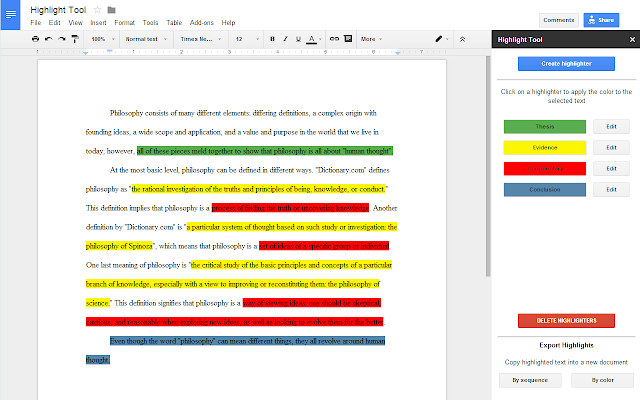Image resolution: width=640 pixels, height=400 pixels.
Task: Open the Insert menu
Action: coord(98,22)
